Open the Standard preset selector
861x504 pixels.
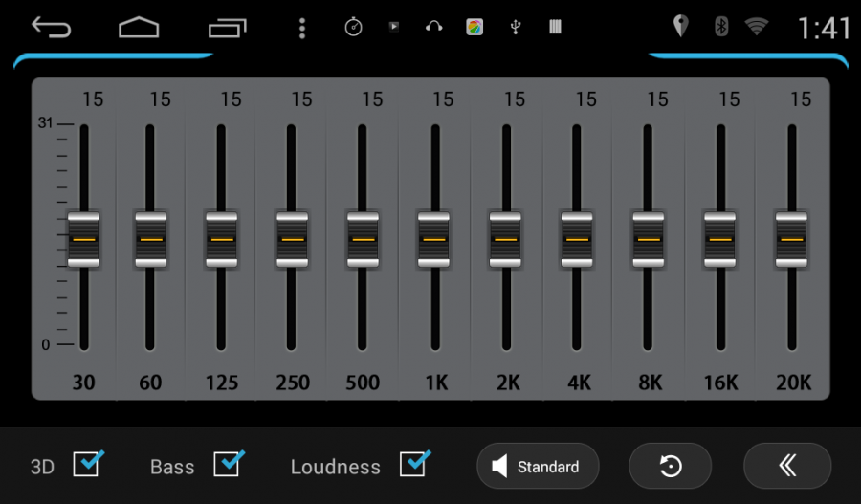click(x=538, y=466)
